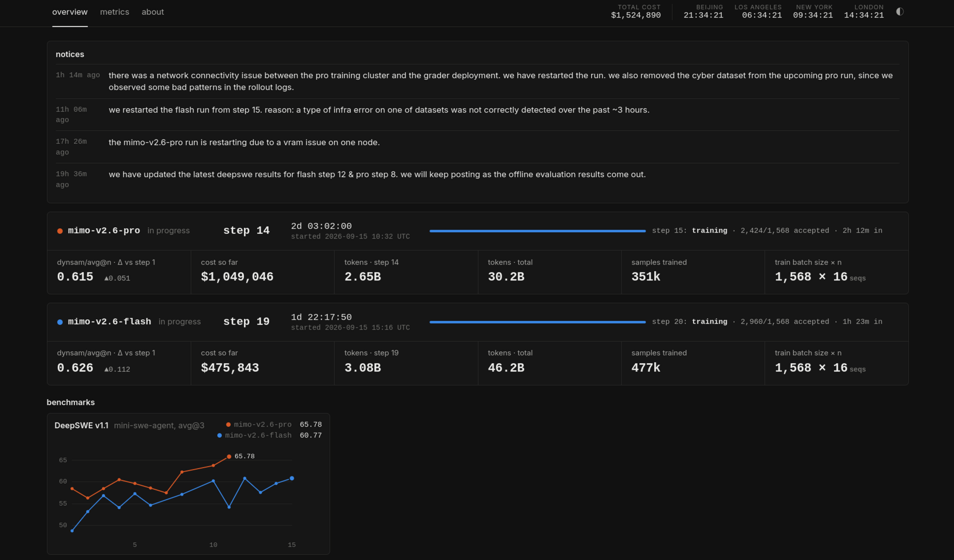The width and height of the screenshot is (954, 560).
Task: Click the notice about the vram issue
Action: pyautogui.click(x=477, y=147)
